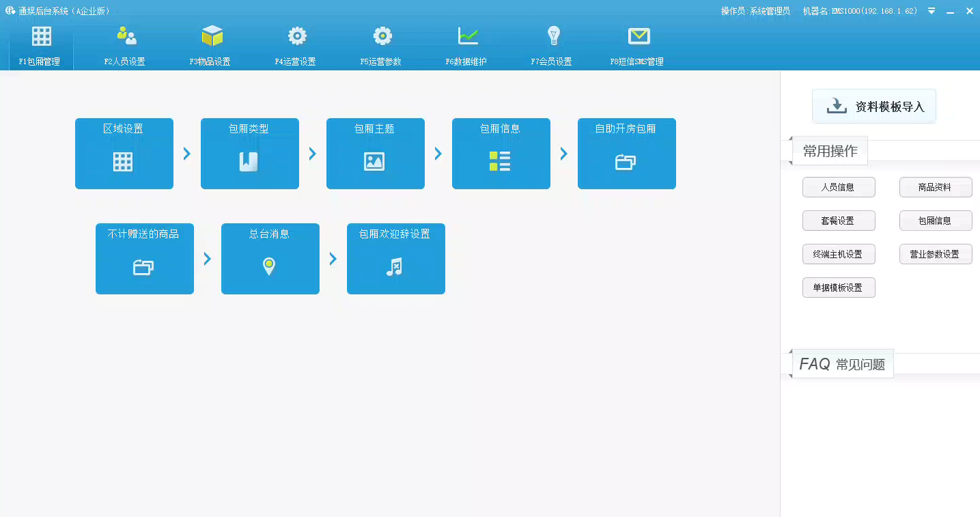Click arrow between 区域设置 and 包厢类型

pyautogui.click(x=186, y=154)
